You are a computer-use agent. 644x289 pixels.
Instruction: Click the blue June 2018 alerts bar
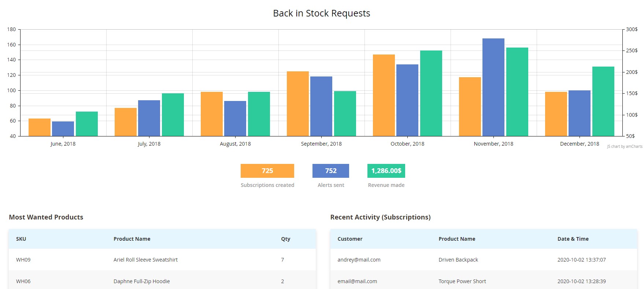[x=63, y=129]
